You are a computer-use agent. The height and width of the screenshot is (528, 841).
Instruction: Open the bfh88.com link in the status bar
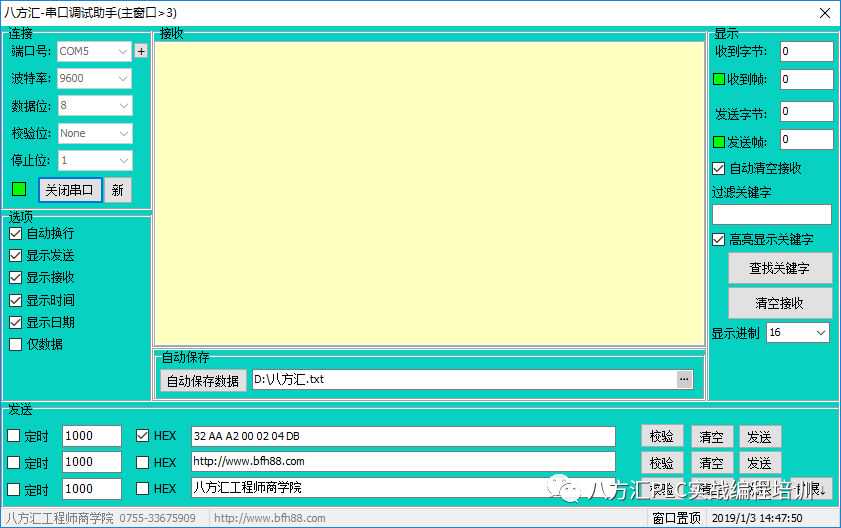[x=270, y=518]
